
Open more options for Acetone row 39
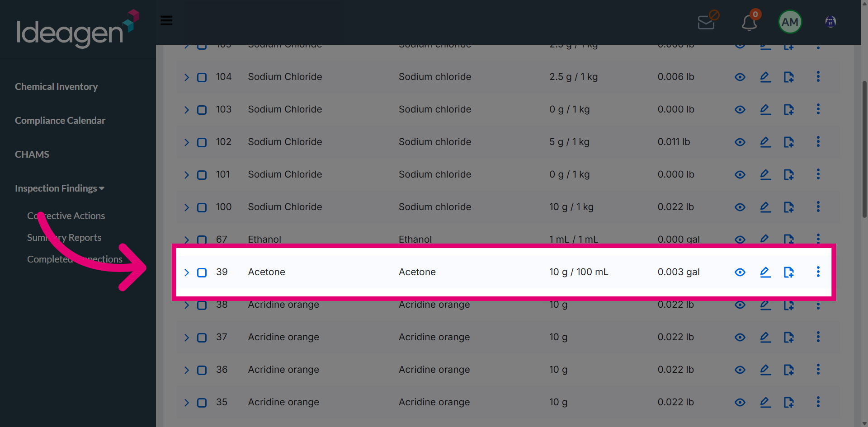[x=818, y=272]
